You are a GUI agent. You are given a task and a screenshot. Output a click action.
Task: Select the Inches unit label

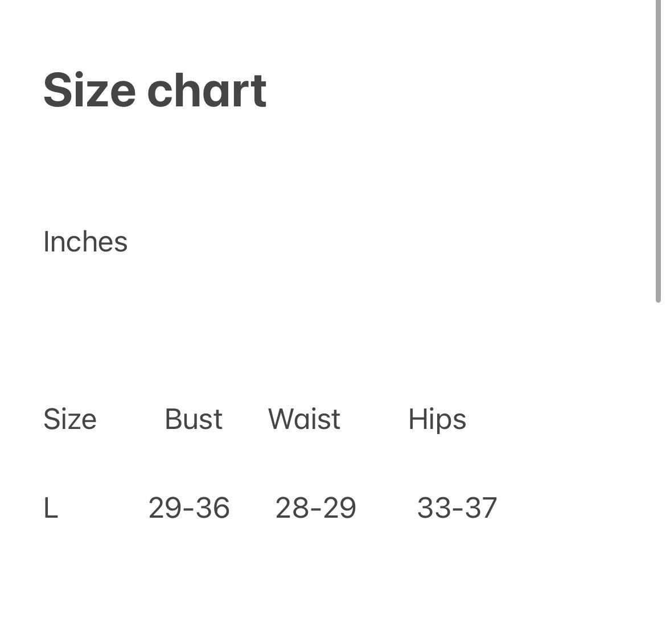85,242
